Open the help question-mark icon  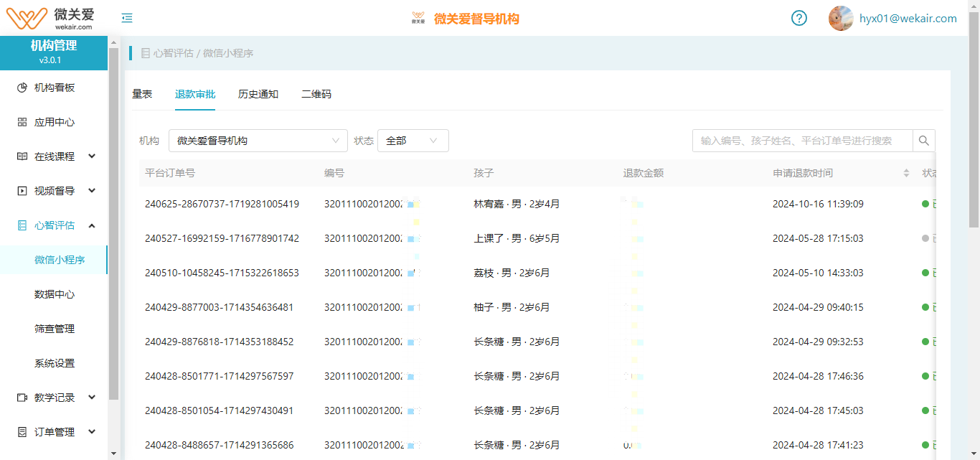[798, 18]
